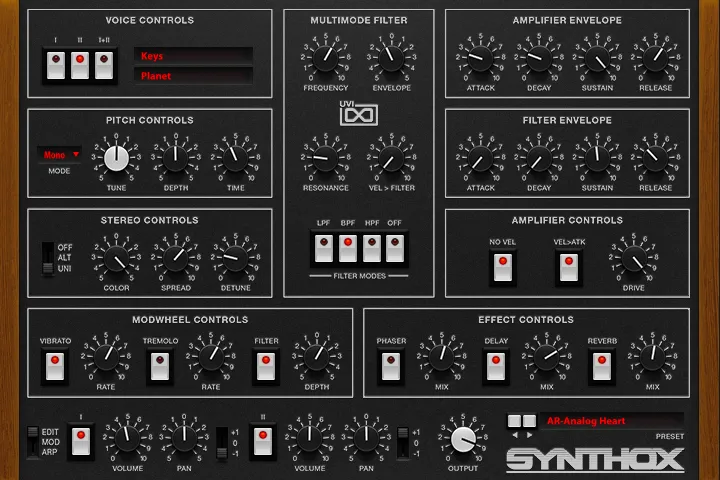Click the Filter Frequency knob

pyautogui.click(x=326, y=59)
